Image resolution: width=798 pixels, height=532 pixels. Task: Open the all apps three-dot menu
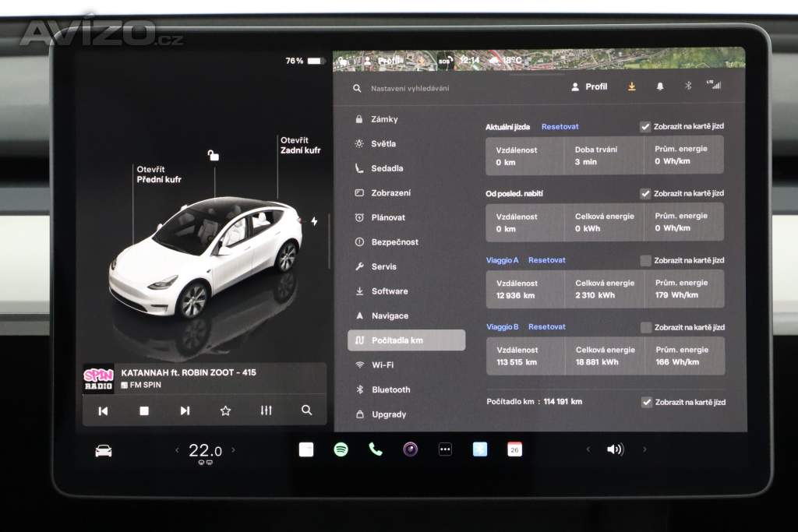445,449
